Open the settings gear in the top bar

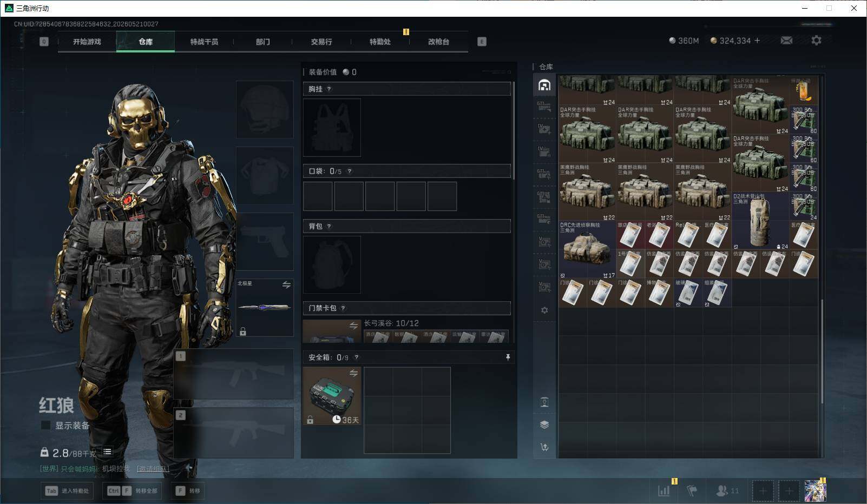816,41
